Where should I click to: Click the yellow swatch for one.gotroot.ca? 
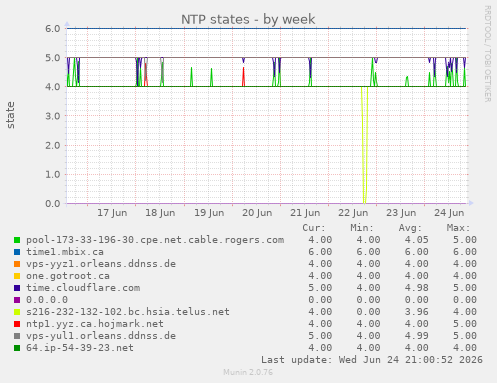17,276
